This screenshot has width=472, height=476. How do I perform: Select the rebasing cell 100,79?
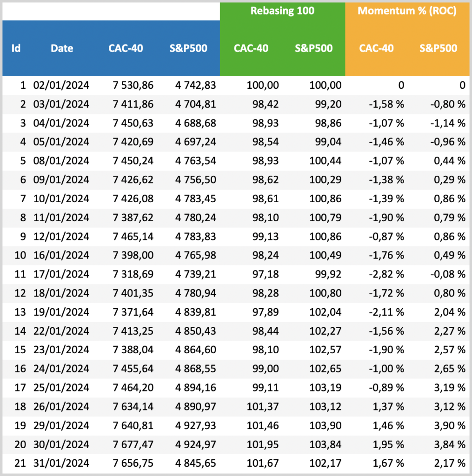click(x=326, y=218)
